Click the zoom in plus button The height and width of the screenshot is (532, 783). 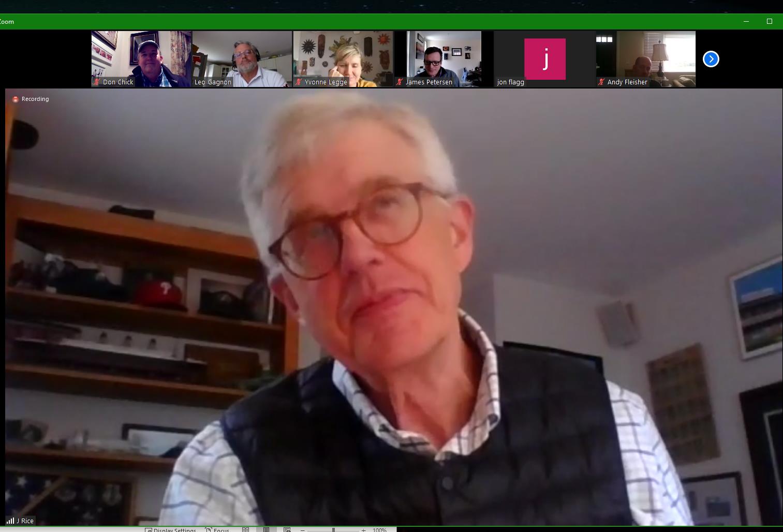click(364, 529)
